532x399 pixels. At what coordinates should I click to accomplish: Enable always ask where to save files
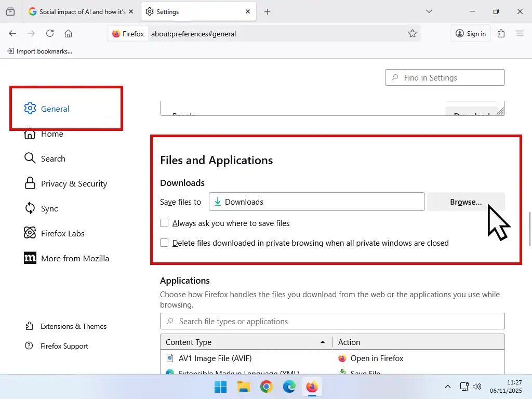click(x=164, y=223)
